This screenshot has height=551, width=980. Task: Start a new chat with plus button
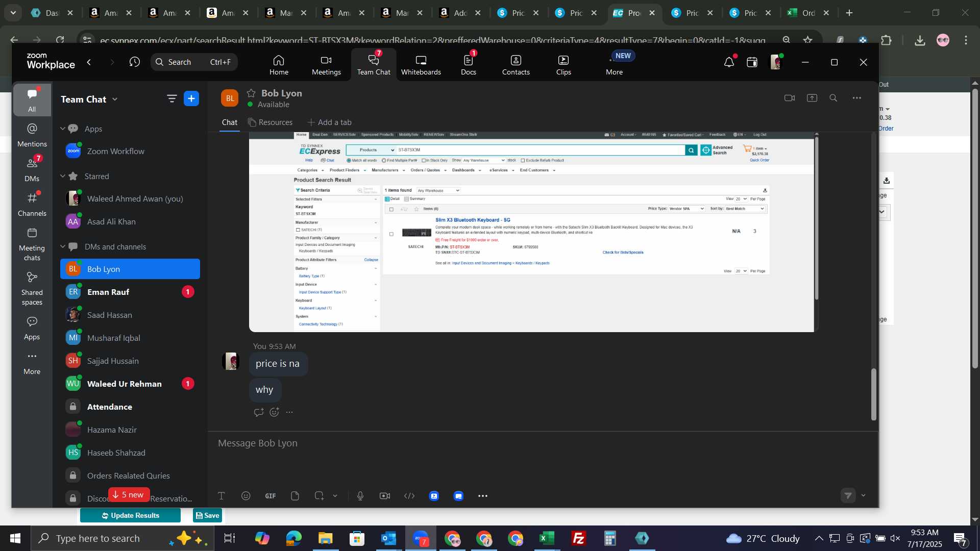191,98
